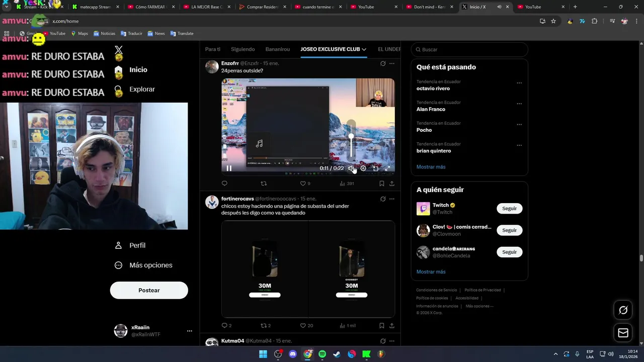Image resolution: width=644 pixels, height=362 pixels.
Task: Open xRaaiin account menu dots
Action: (190, 331)
